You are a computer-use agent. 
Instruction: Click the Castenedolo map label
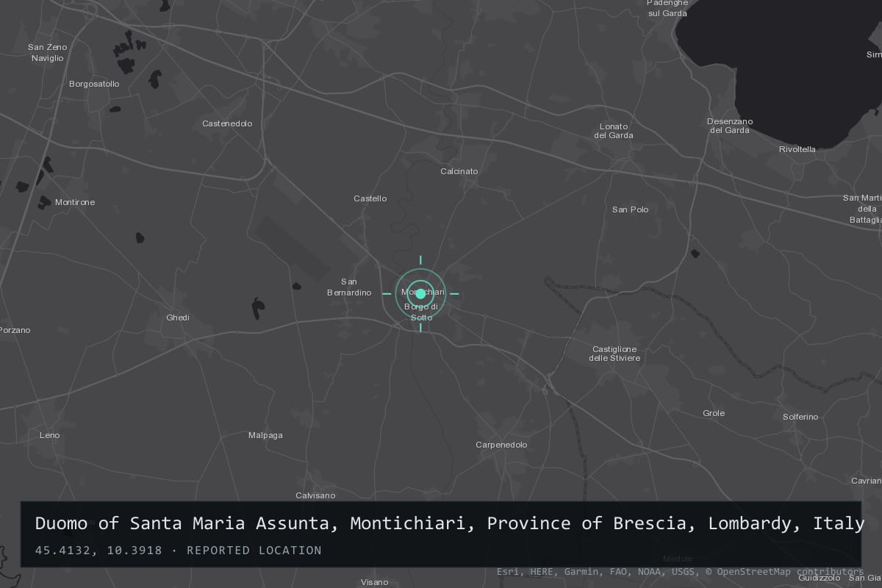(227, 123)
